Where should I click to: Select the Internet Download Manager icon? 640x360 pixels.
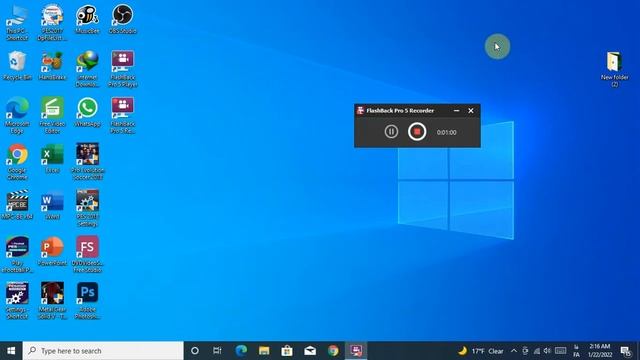[87, 69]
